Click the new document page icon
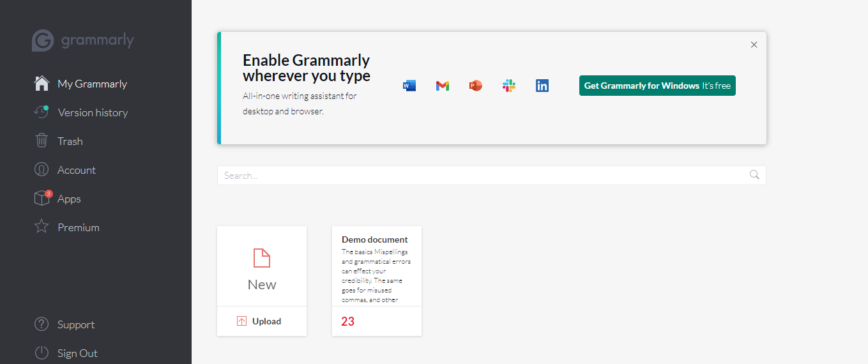 point(262,258)
